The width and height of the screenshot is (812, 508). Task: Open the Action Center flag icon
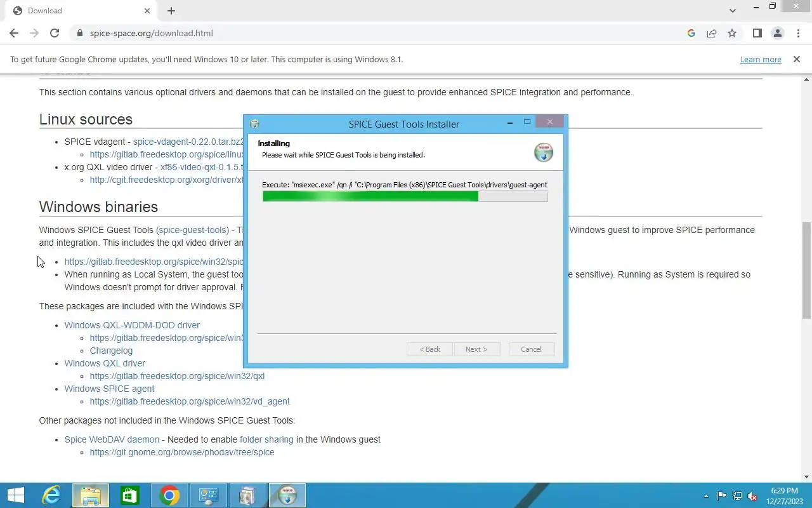point(722,496)
